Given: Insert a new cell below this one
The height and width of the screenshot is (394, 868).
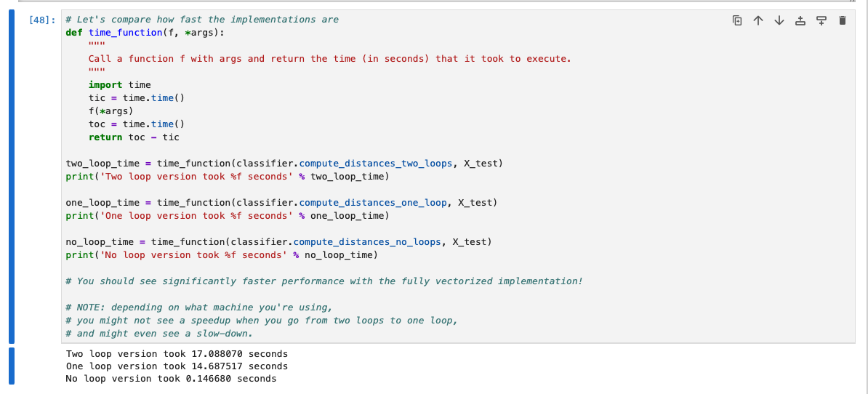Looking at the screenshot, I should pos(821,20).
